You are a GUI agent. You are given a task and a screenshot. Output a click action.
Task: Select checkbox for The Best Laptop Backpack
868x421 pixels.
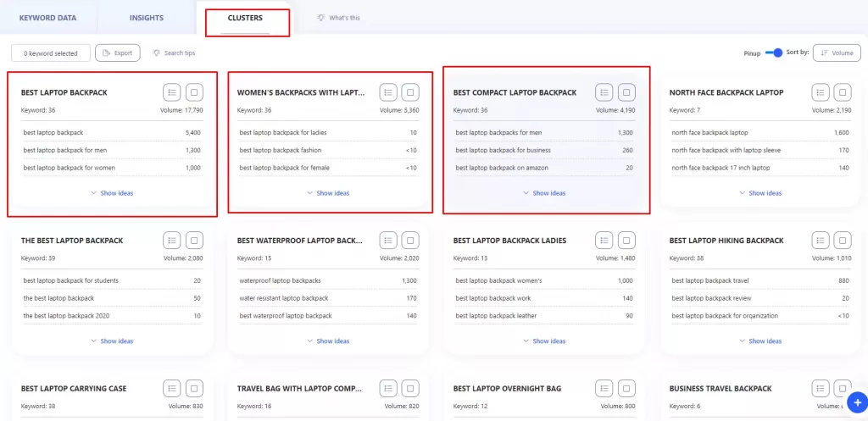pos(194,240)
